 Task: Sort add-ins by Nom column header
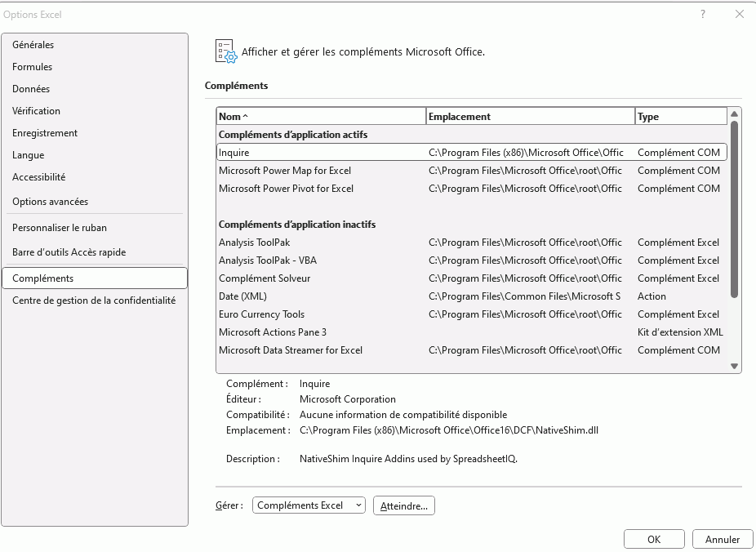tap(321, 116)
